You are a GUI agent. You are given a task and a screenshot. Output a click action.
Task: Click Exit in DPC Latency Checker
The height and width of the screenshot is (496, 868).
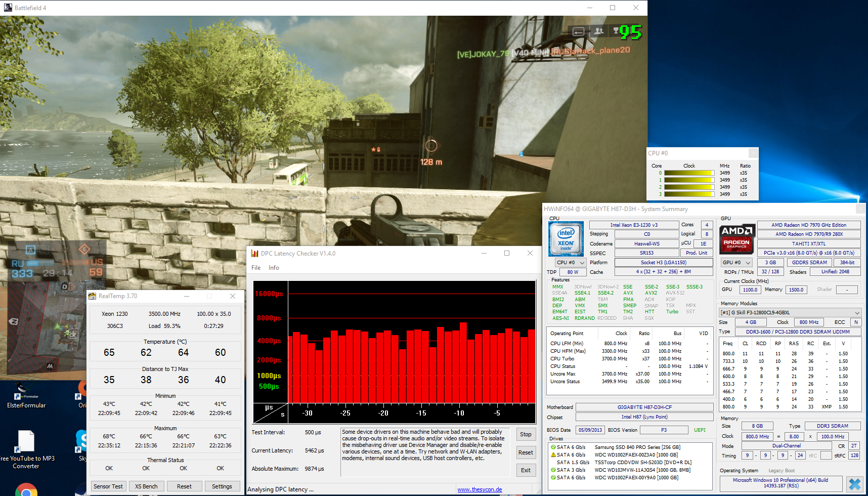coord(526,470)
